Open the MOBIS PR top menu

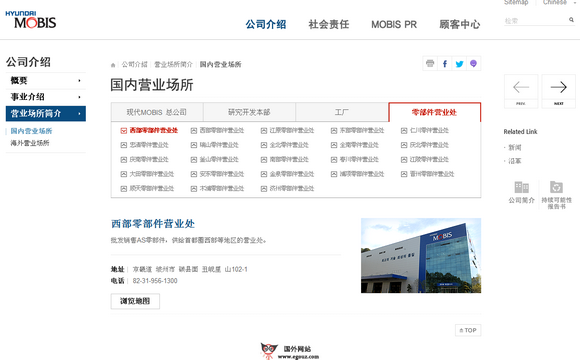(394, 24)
